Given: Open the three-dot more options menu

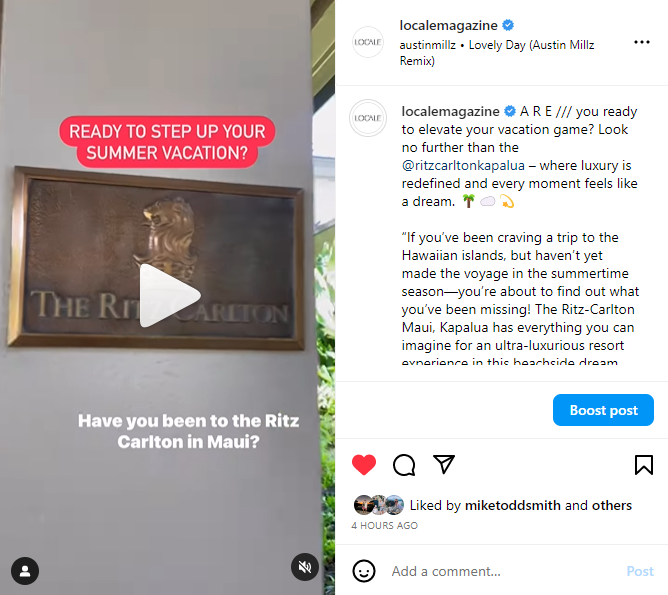Looking at the screenshot, I should click(642, 42).
